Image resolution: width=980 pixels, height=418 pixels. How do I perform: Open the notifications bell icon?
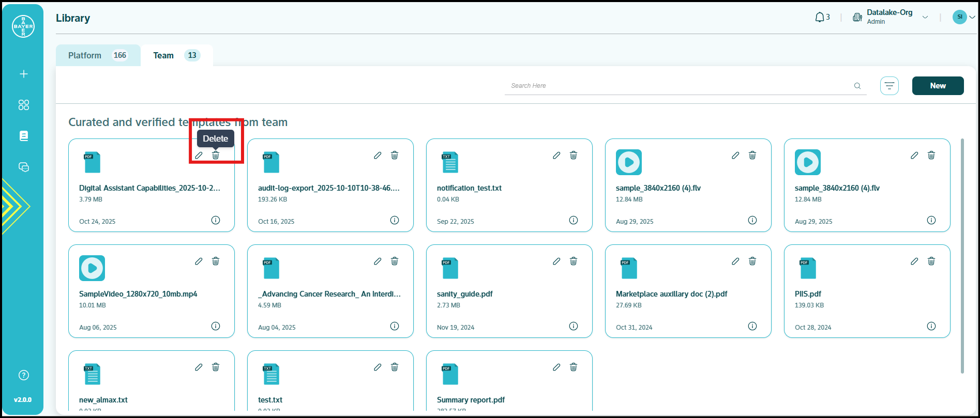(x=820, y=18)
